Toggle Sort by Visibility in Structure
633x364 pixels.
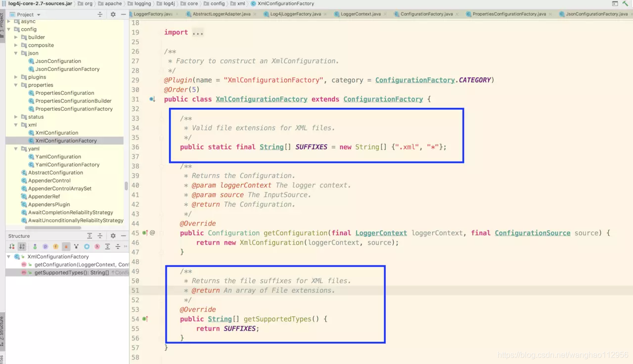coord(12,246)
